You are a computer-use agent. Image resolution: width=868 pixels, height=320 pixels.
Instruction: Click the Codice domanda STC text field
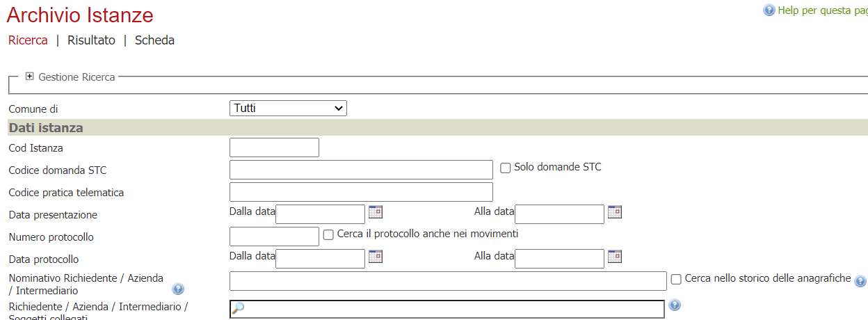tap(361, 170)
